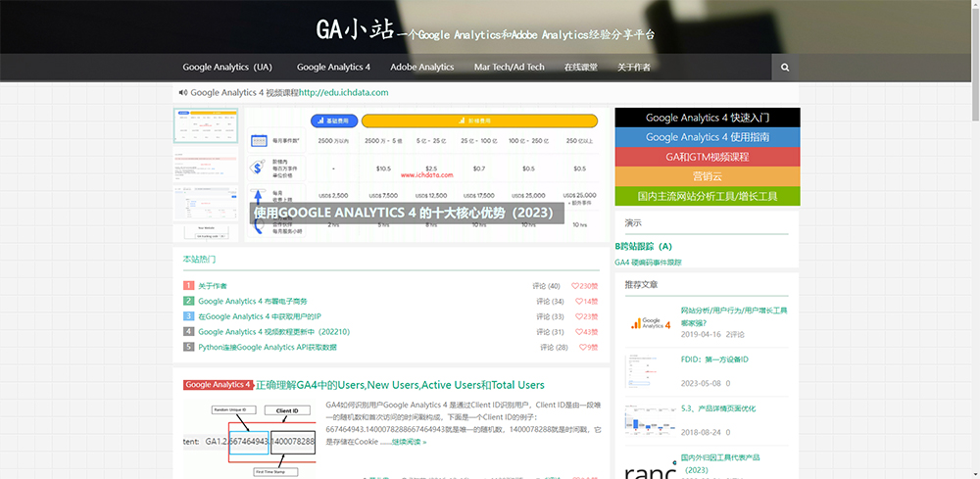Click the 国内主流网站分析工具/增长工具 green banner
The image size is (980, 479).
pos(708,196)
